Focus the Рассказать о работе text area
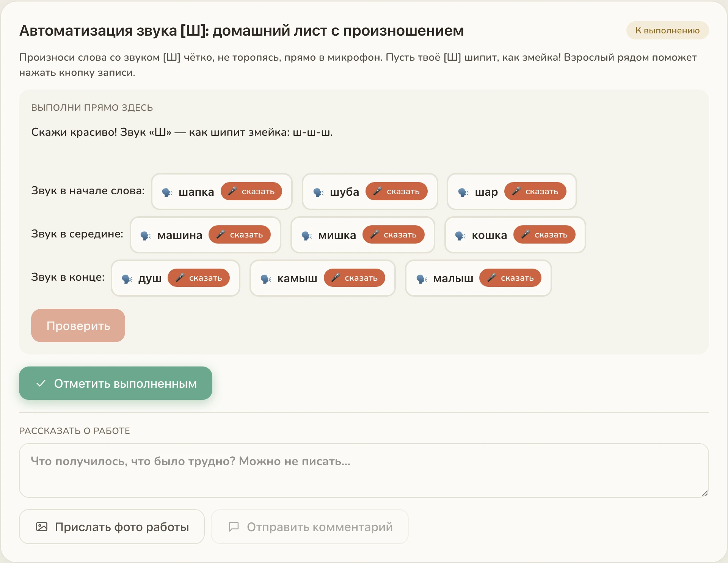 point(364,470)
